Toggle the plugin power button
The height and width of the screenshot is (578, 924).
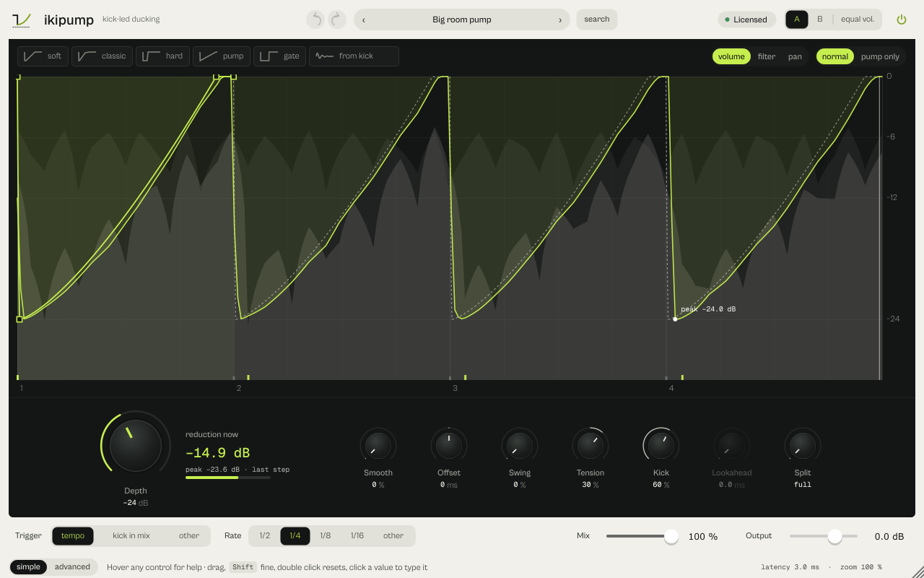(x=901, y=20)
